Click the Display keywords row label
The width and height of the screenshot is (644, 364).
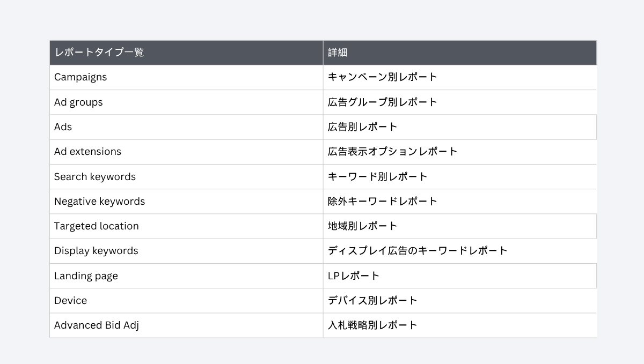point(186,251)
